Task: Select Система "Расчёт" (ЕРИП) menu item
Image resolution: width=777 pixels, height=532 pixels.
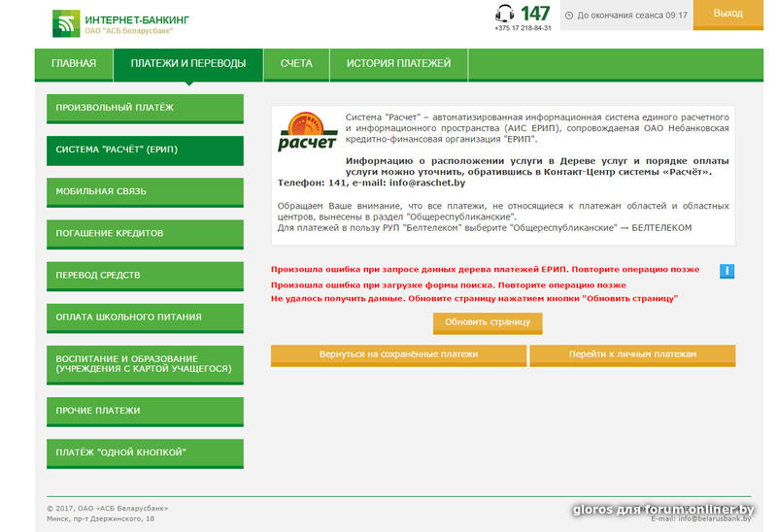Action: [x=145, y=150]
